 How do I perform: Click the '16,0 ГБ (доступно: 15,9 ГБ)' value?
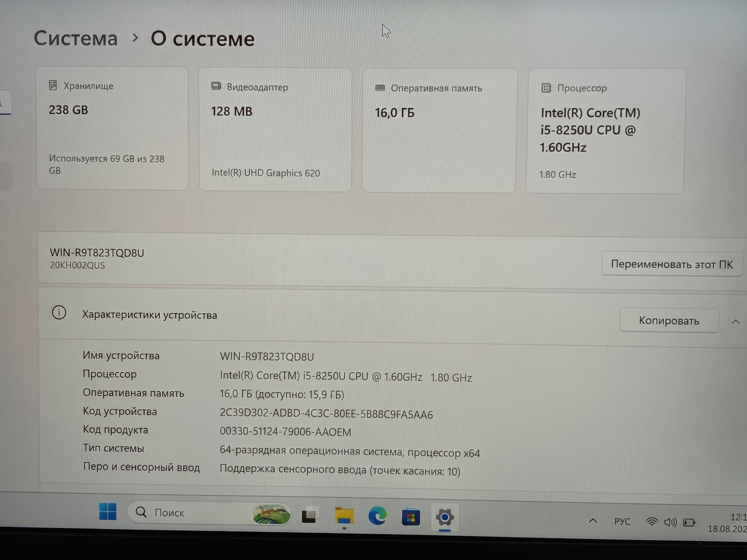(282, 394)
